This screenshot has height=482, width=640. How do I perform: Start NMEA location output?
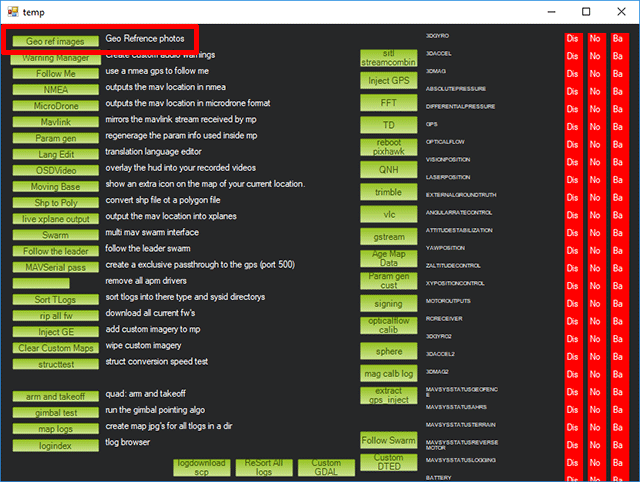coord(55,89)
